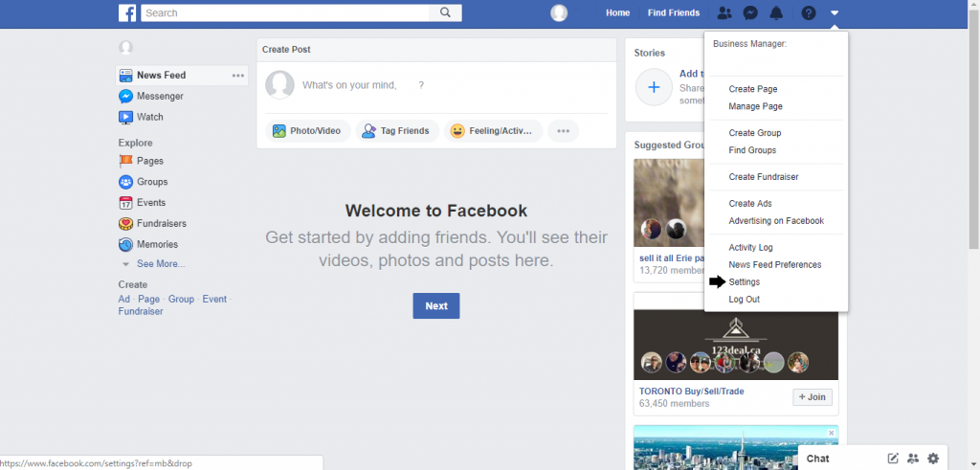Click the Pages flag icon
This screenshot has height=470, width=980.
[x=125, y=161]
